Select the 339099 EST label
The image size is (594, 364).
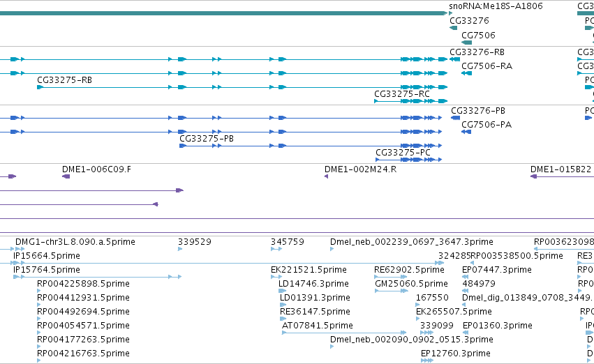437,326
